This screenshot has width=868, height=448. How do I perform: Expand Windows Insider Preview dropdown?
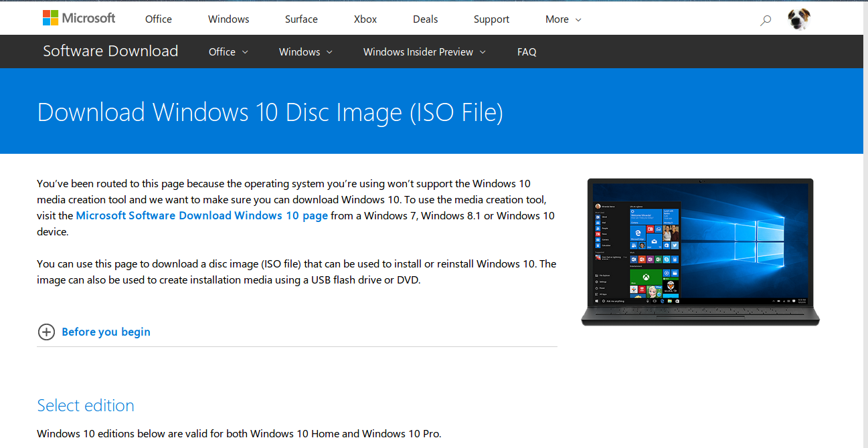[x=424, y=52]
